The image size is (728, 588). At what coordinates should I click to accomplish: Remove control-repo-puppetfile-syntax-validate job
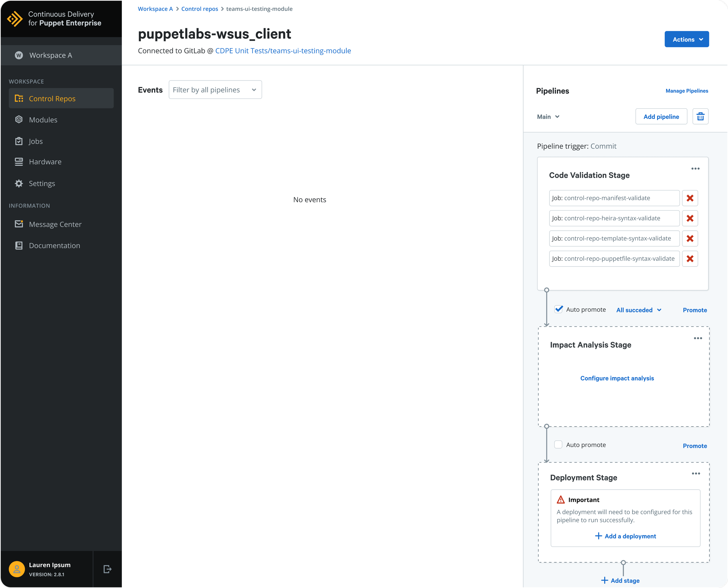690,259
